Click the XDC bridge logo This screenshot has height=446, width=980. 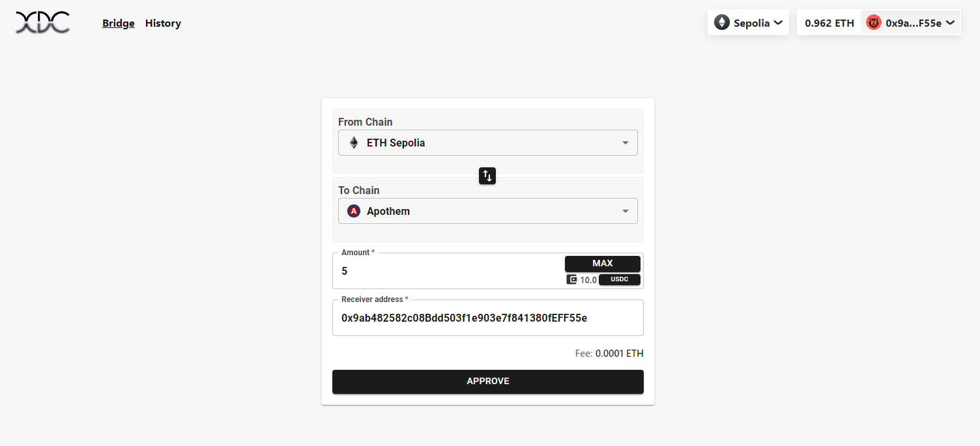coord(42,22)
